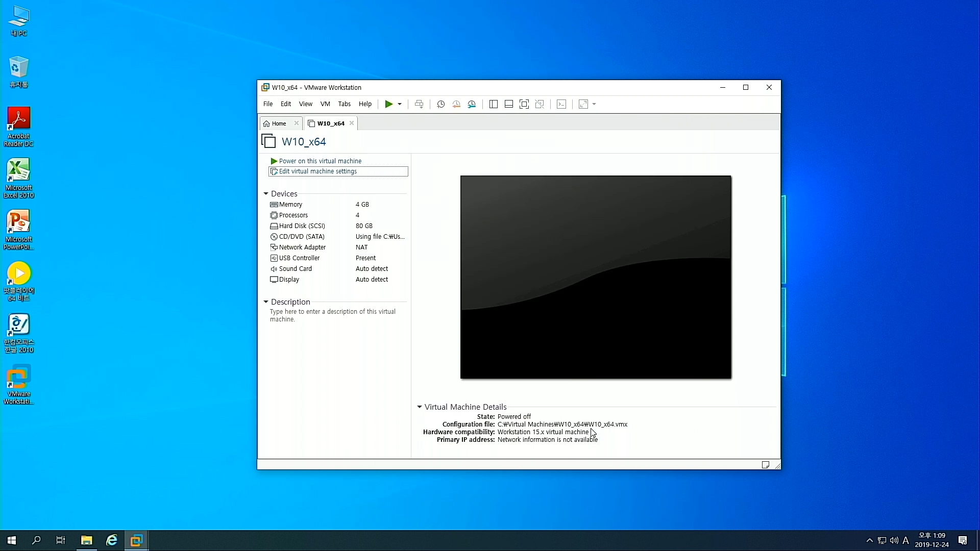The image size is (980, 551).
Task: Open taskbar search magnifier icon
Action: tap(36, 540)
